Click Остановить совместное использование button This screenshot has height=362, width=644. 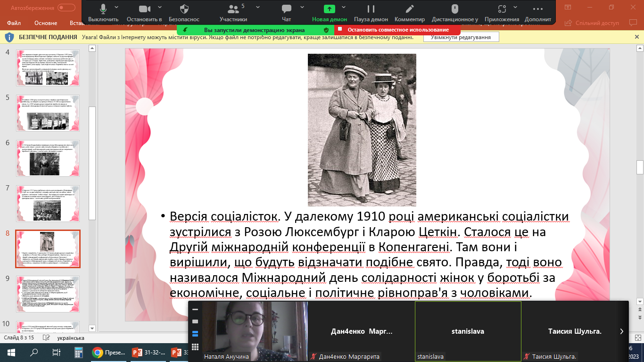(398, 30)
